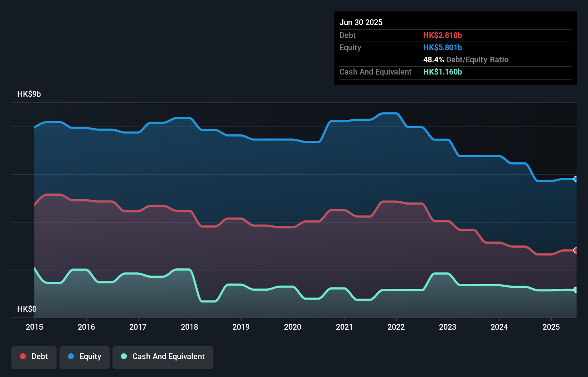
Task: Toggle the Equity series legend button
Action: (85, 357)
